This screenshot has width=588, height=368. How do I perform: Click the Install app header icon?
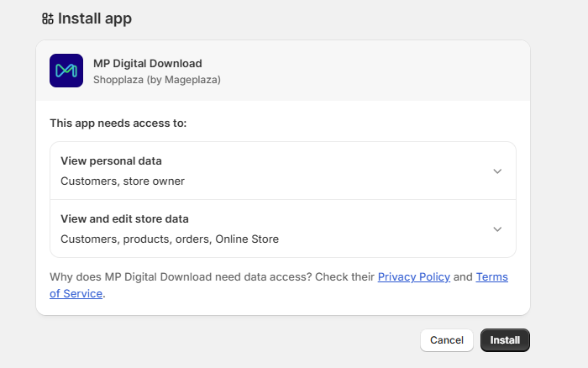coord(47,18)
